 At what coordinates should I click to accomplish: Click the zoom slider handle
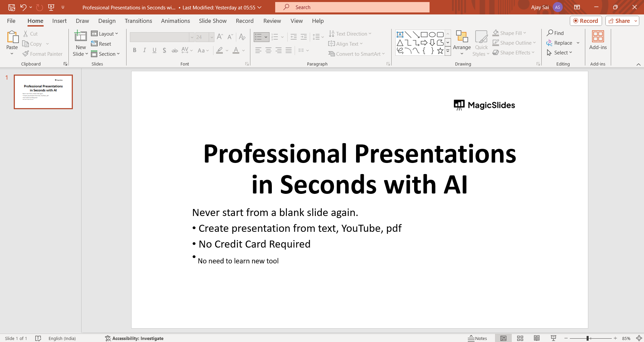[588, 338]
